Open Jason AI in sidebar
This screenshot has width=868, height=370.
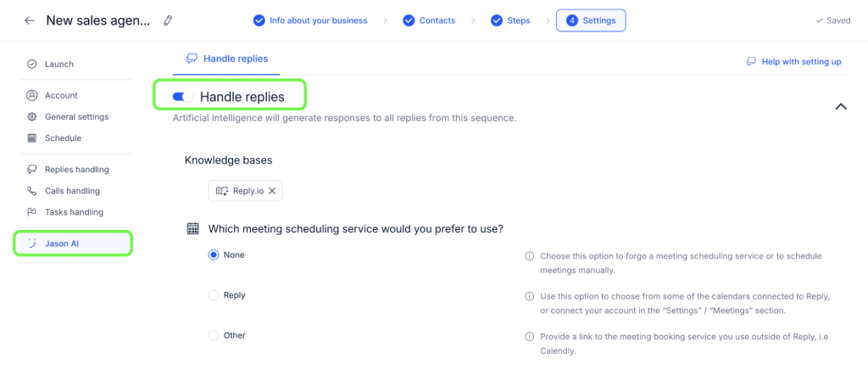62,244
